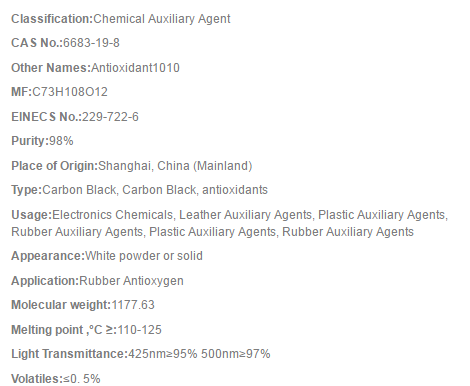The width and height of the screenshot is (470, 386).
Task: Click the molecular formula C73H108O12
Action: click(70, 92)
